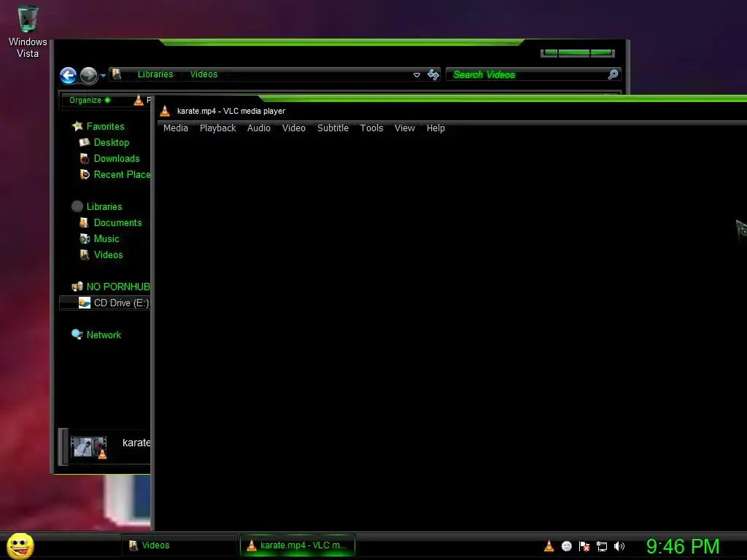Image resolution: width=747 pixels, height=560 pixels.
Task: Switch to the Videos taskbar button
Action: [179, 545]
